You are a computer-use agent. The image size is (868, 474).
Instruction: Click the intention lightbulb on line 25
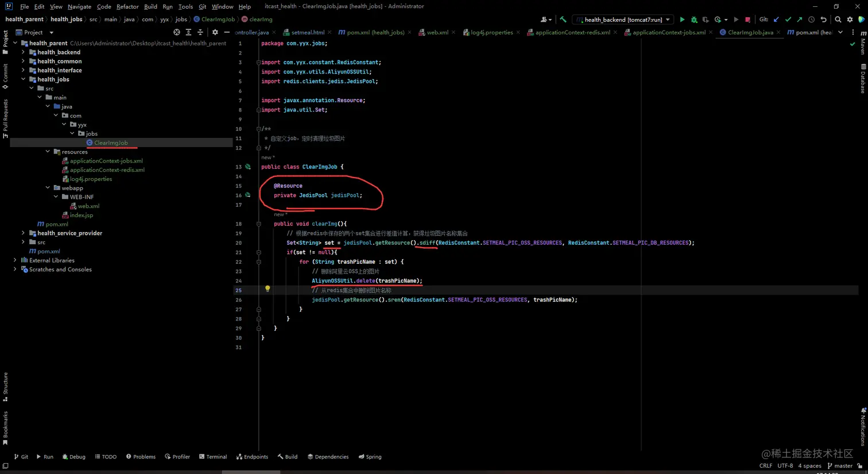268,289
